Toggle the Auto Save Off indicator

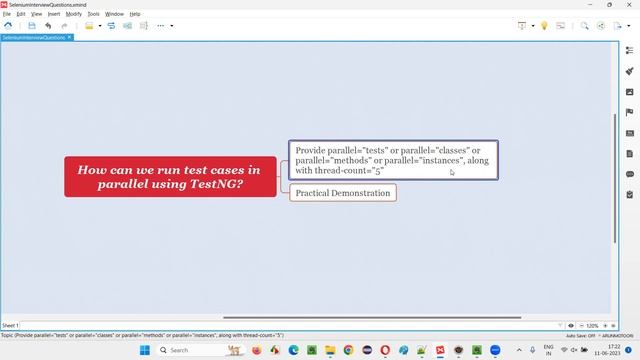[x=580, y=336]
